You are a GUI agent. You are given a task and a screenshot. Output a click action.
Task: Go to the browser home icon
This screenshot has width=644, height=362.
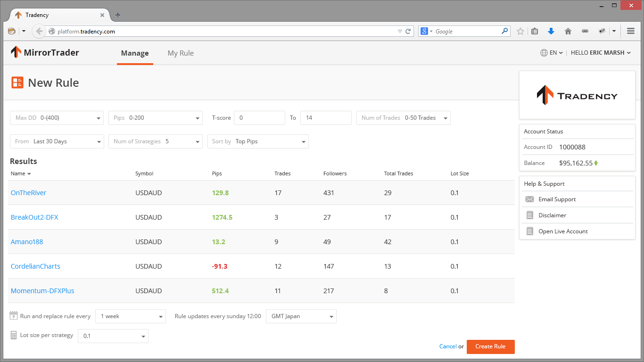click(x=568, y=31)
